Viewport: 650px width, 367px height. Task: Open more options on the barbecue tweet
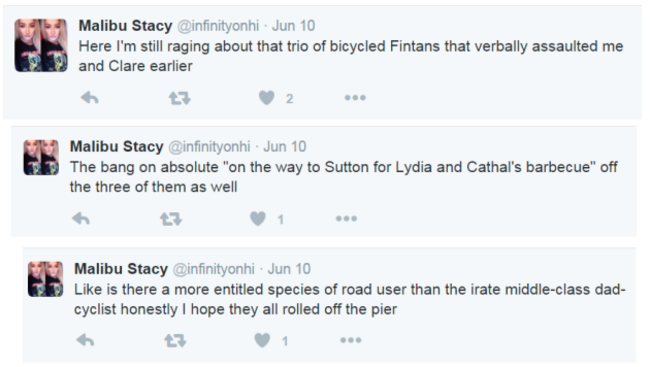[347, 219]
